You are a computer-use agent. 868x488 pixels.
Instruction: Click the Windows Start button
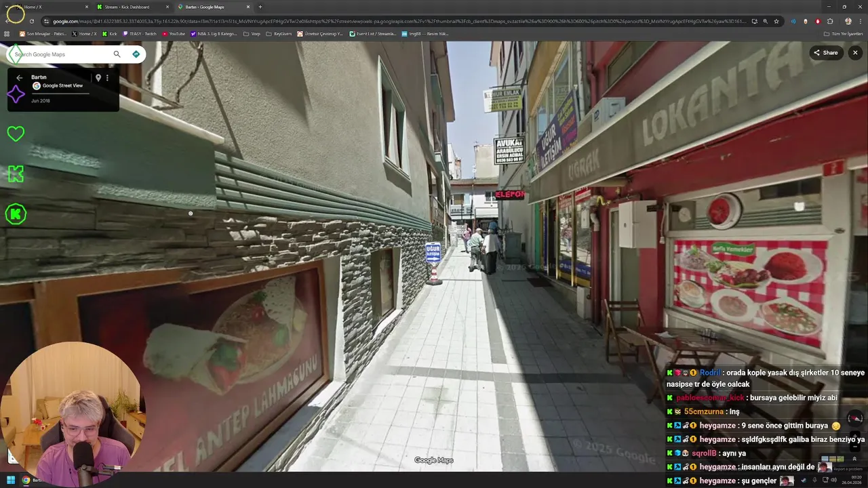(x=11, y=480)
